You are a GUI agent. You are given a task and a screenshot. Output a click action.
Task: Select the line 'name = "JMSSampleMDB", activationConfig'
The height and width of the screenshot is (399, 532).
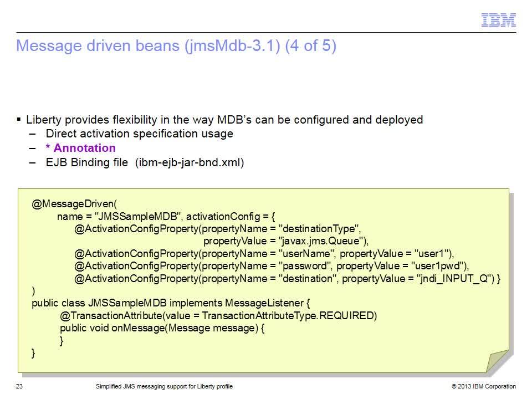166,217
